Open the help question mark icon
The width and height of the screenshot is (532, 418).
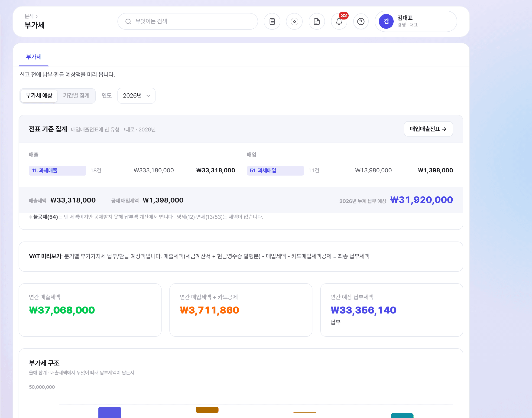click(361, 22)
